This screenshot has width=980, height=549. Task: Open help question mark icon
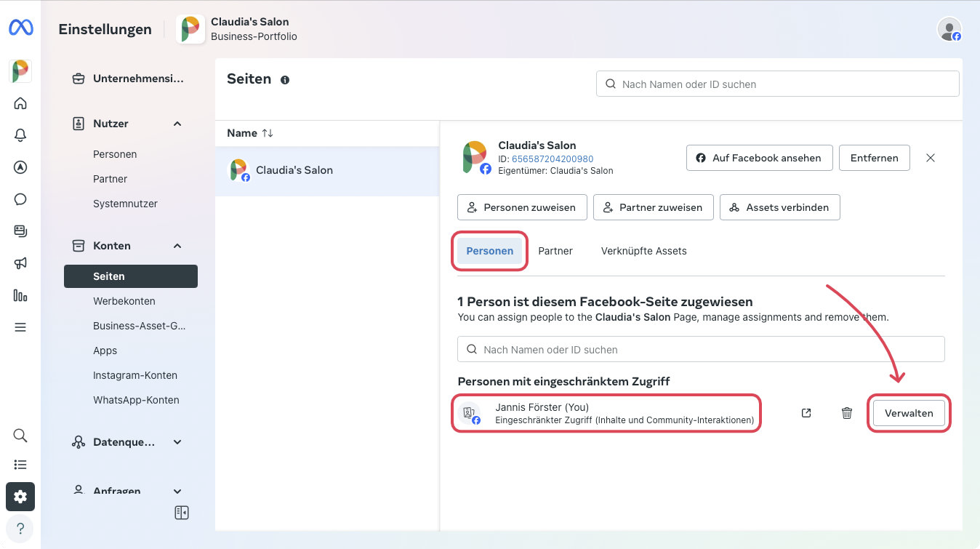[20, 529]
